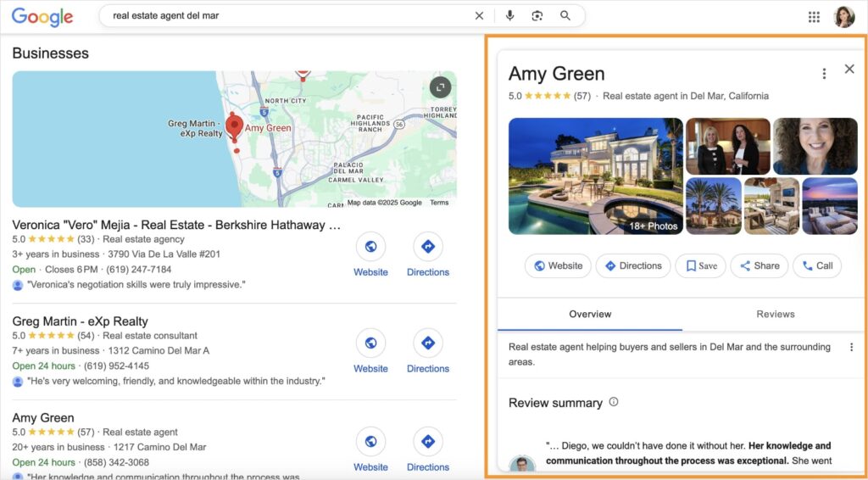Screen dimensions: 868x480
Task: Open the palm trees house thumbnail
Action: [714, 206]
